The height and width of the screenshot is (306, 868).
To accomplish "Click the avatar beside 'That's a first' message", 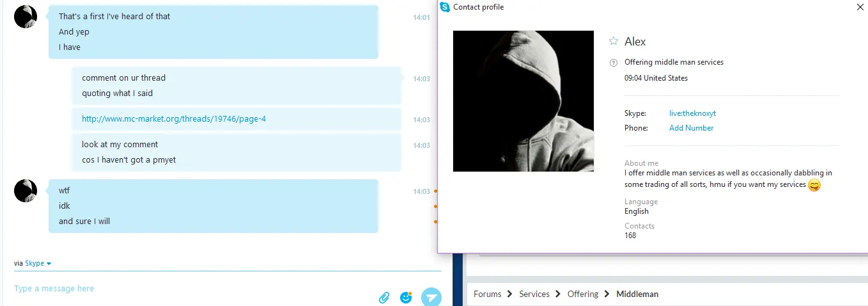I will click(26, 17).
